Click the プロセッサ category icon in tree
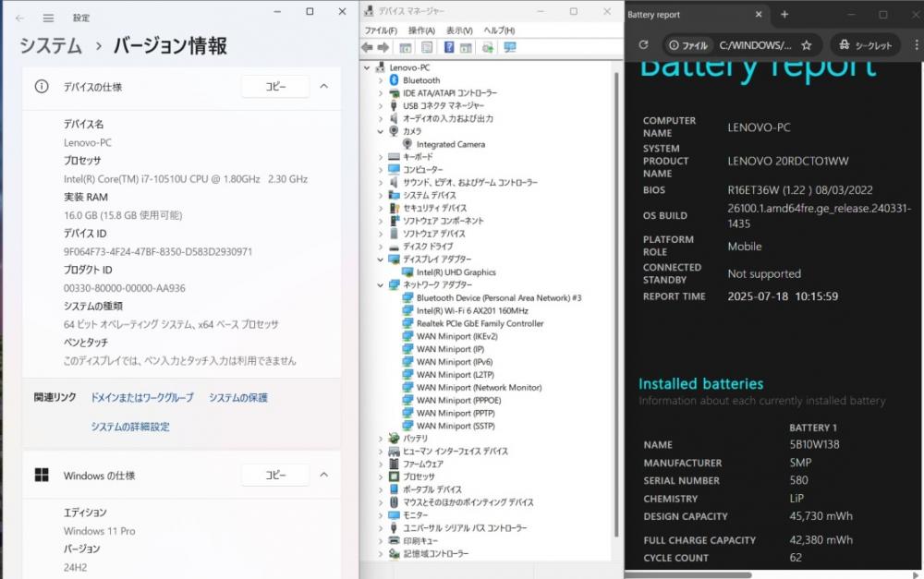 pos(395,476)
